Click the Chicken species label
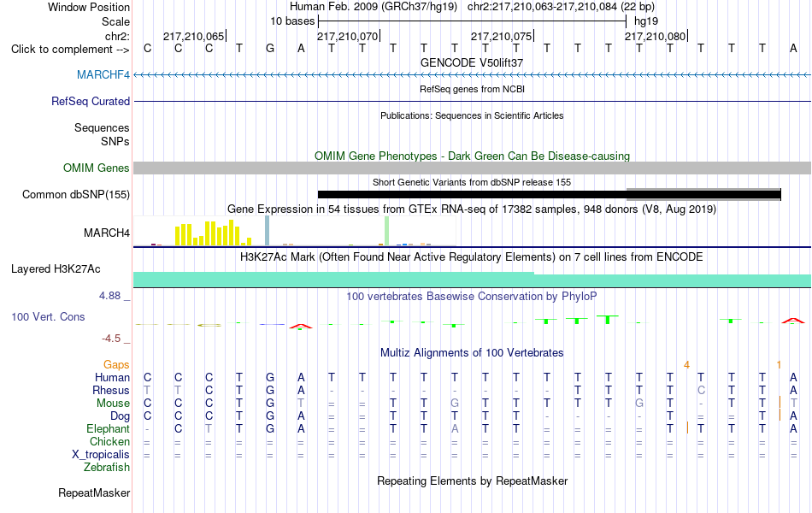 (x=109, y=441)
